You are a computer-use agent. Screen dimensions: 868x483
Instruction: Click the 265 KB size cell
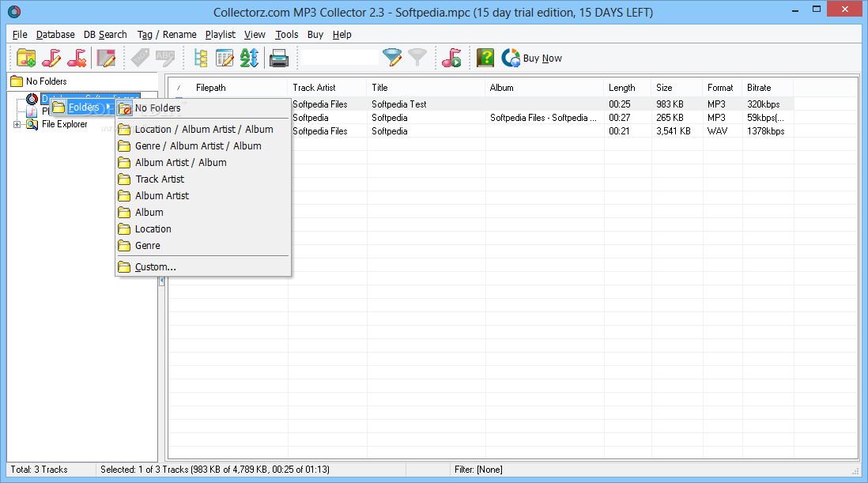(x=670, y=118)
